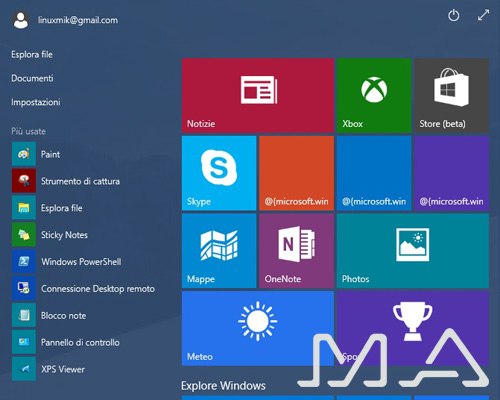Open the Photos tile
The image size is (500, 400).
(413, 251)
